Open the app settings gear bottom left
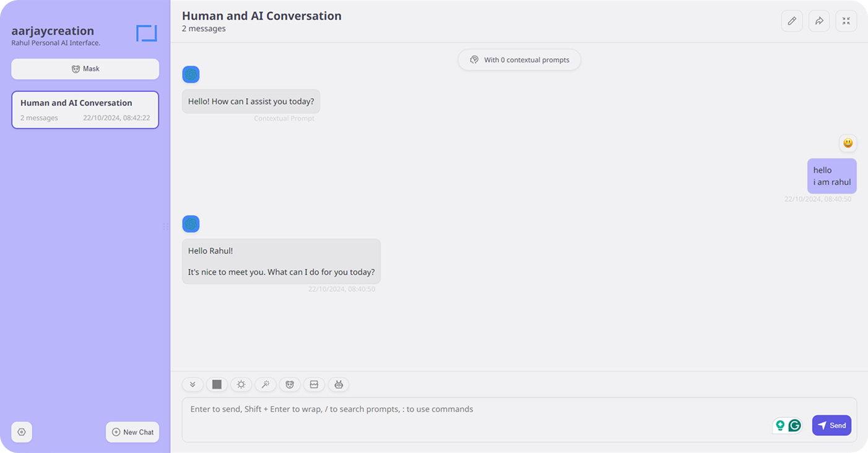 22,432
